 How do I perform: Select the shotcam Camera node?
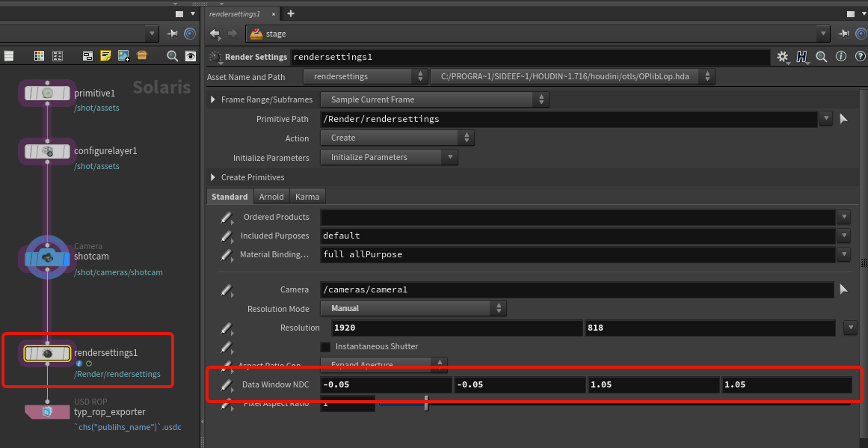point(48,257)
